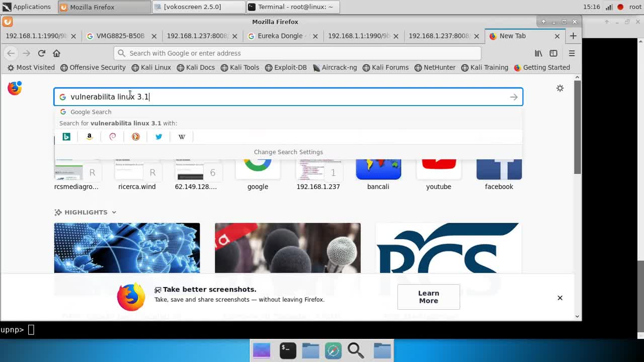Show sidebars with the sidebar icon
Image resolution: width=644 pixels, height=362 pixels.
point(553,53)
